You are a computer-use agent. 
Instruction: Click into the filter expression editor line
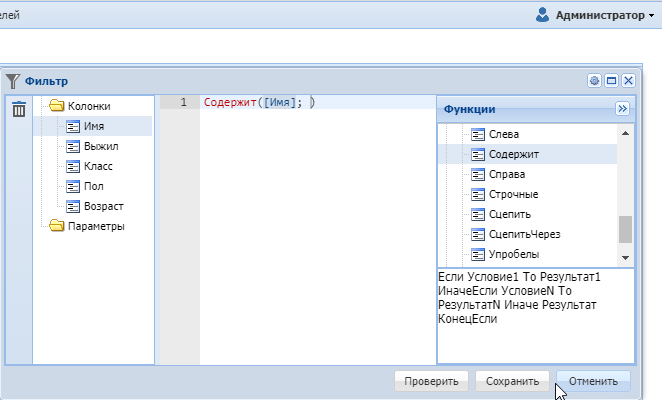point(317,102)
